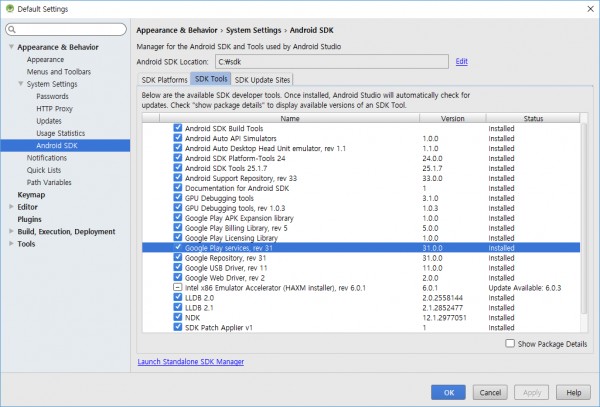Viewport: 600px width, 407px height.
Task: Click in the settings search field
Action: (66, 29)
